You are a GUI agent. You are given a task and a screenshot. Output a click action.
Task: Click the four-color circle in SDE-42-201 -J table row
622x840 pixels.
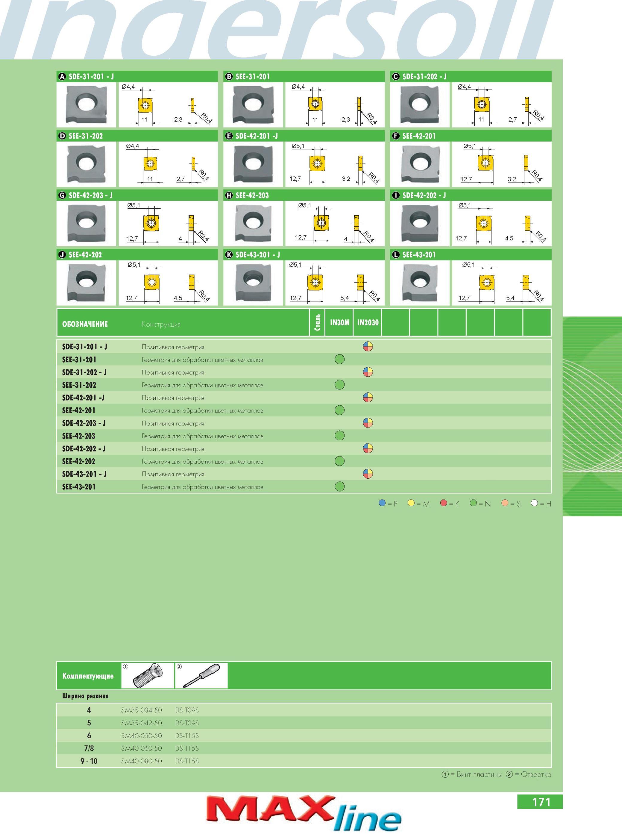coord(368,398)
